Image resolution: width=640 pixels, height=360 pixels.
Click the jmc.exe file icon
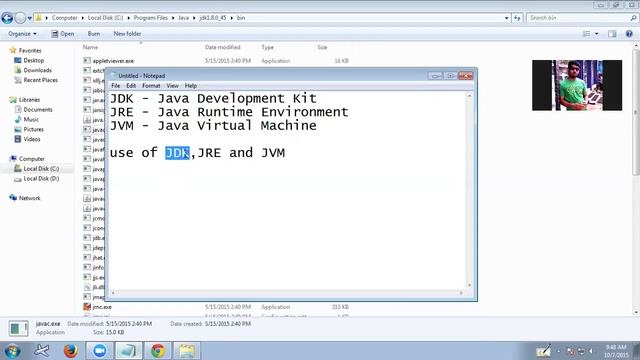pyautogui.click(x=87, y=307)
